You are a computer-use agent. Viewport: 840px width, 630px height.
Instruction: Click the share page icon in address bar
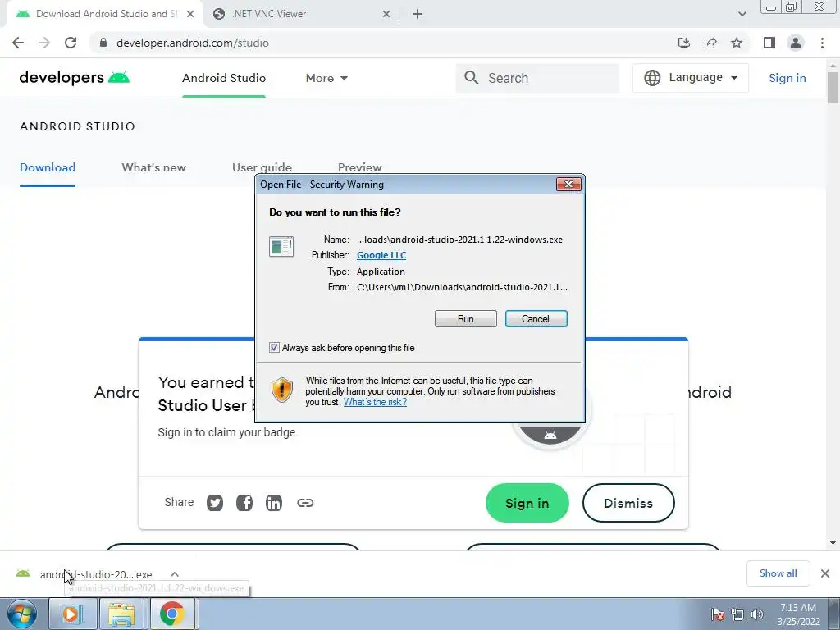(710, 43)
